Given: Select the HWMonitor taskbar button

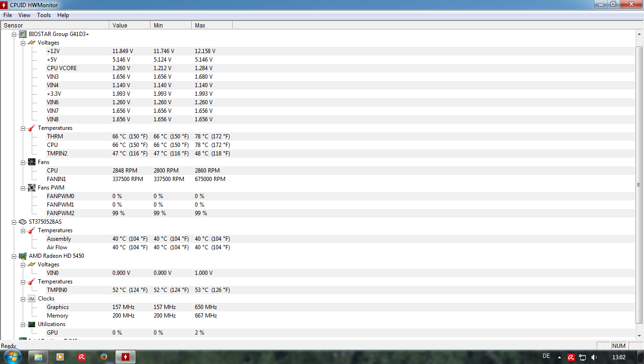Looking at the screenshot, I should click(125, 357).
